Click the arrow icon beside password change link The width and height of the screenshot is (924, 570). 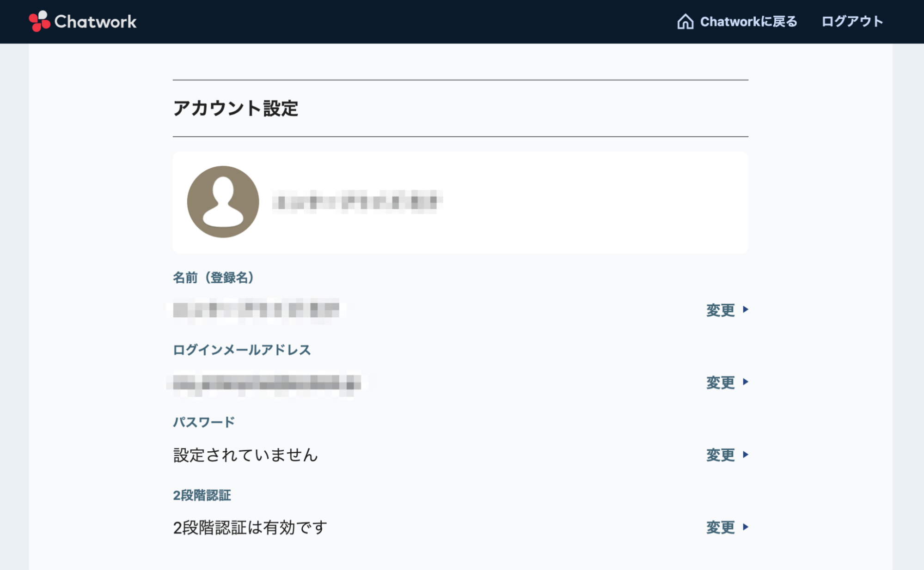745,455
